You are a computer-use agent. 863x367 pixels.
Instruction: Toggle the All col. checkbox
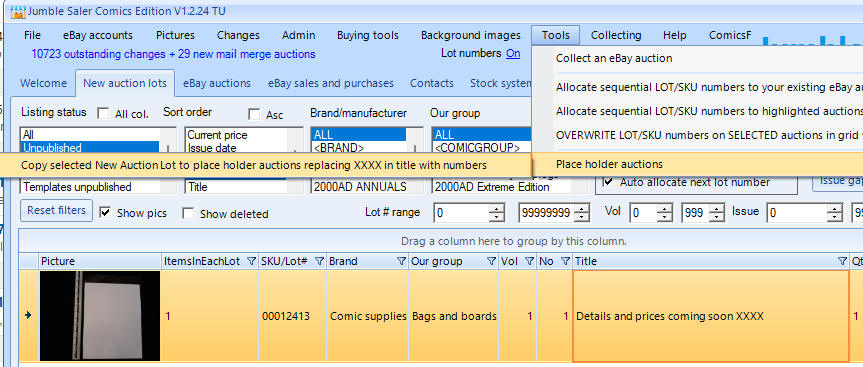(103, 113)
